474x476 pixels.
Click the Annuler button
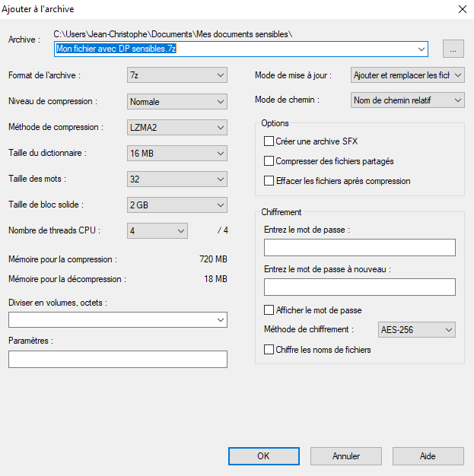(x=345, y=456)
